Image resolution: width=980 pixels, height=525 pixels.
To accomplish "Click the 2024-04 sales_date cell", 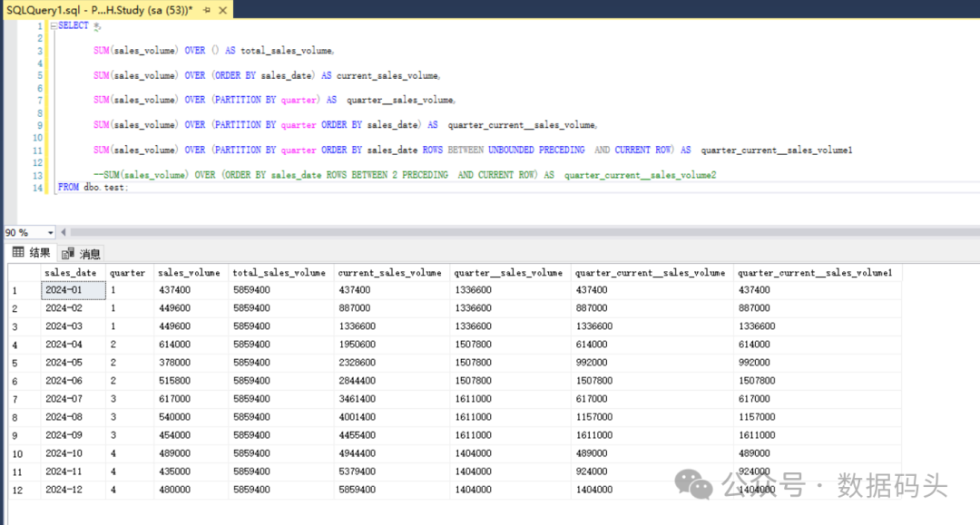I will (73, 345).
